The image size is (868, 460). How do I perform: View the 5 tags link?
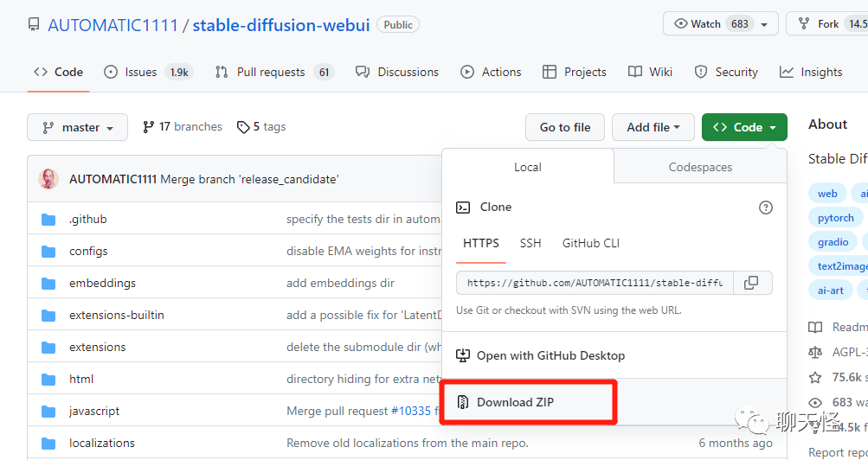tap(261, 126)
